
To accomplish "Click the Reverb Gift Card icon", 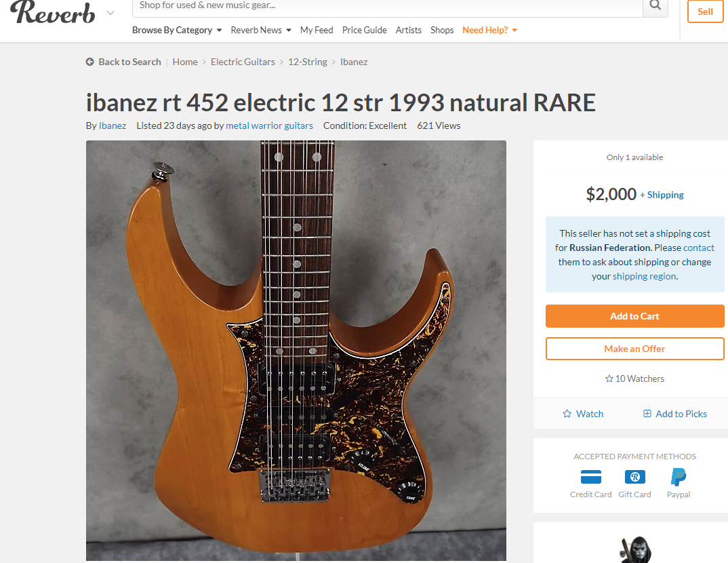I will click(x=634, y=477).
